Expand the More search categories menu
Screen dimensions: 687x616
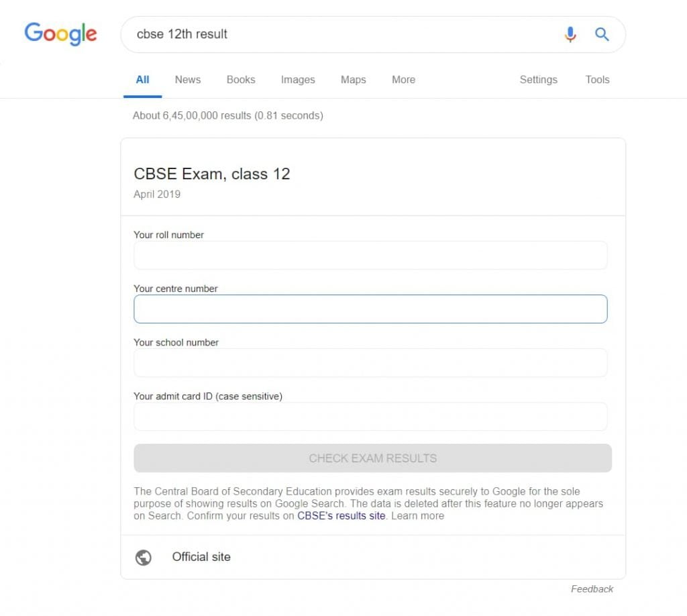tap(403, 79)
